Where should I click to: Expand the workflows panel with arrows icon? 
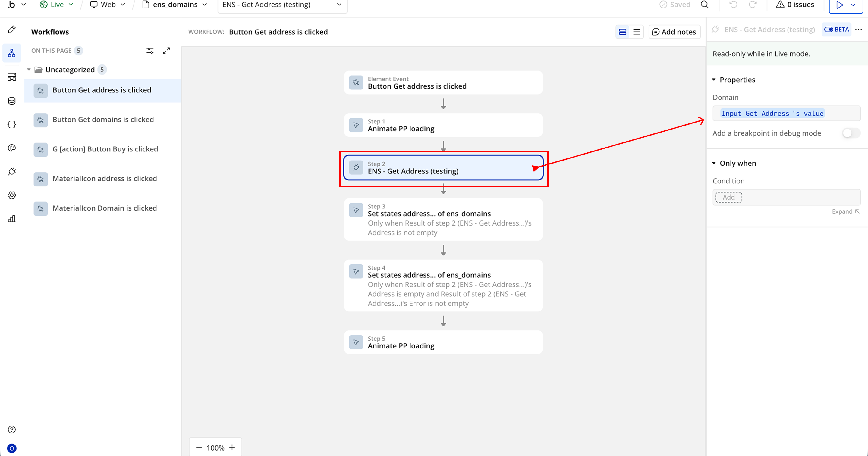[166, 51]
